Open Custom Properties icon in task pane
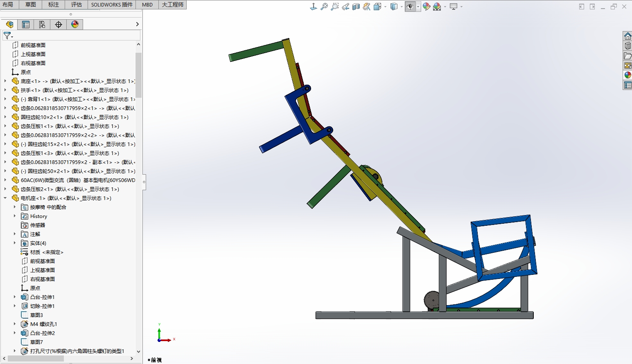632x364 pixels. click(x=627, y=85)
